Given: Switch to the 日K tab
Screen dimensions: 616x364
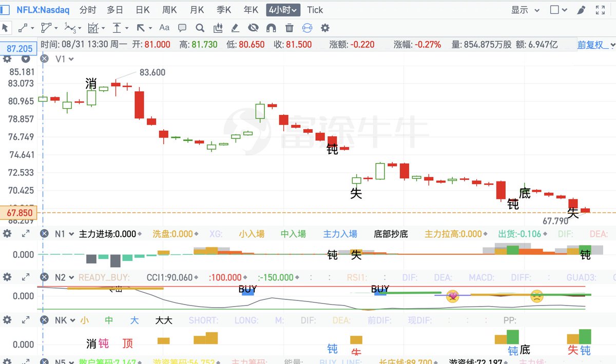Looking at the screenshot, I should click(x=143, y=10).
